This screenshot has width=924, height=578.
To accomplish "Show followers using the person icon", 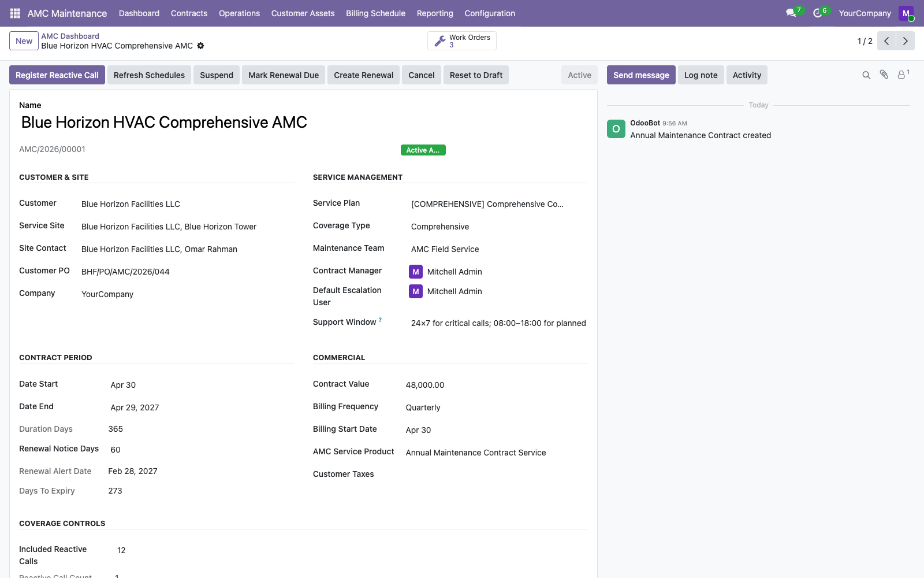I will 903,75.
